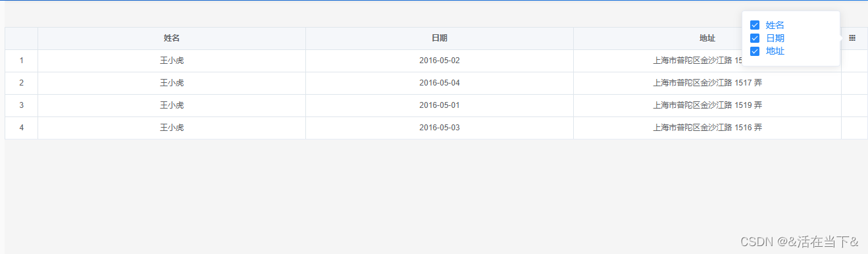868x254 pixels.
Task: Disable the 地址 column checkbox
Action: (755, 51)
